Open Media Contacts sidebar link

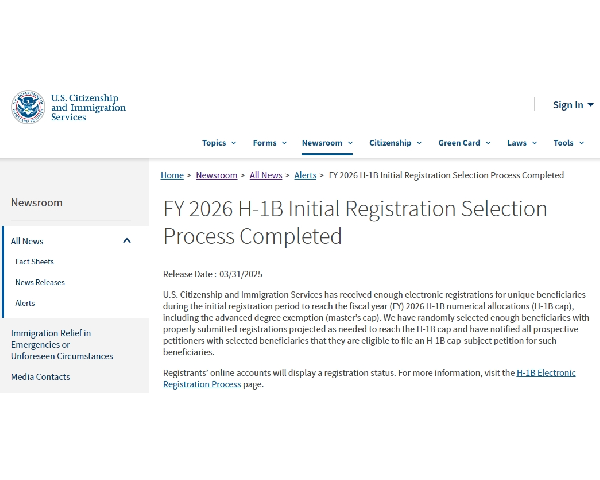[41, 377]
